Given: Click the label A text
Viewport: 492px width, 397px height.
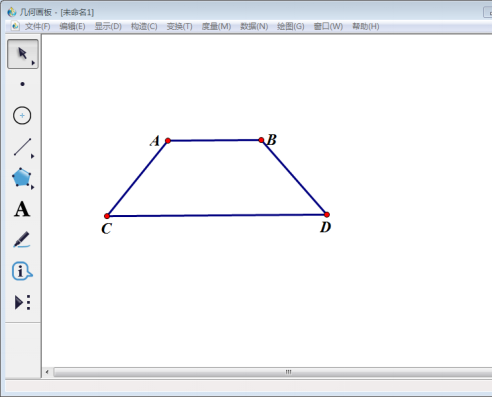Looking at the screenshot, I should pyautogui.click(x=155, y=141).
